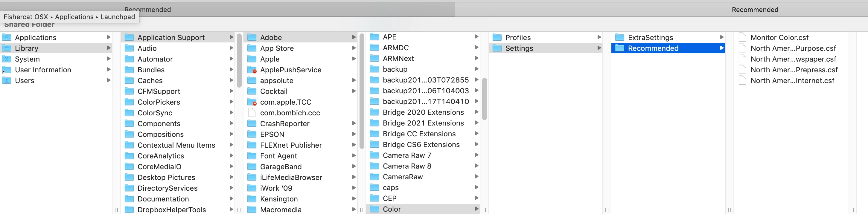The width and height of the screenshot is (868, 214).
Task: Select the Cocktail folder row
Action: click(301, 91)
